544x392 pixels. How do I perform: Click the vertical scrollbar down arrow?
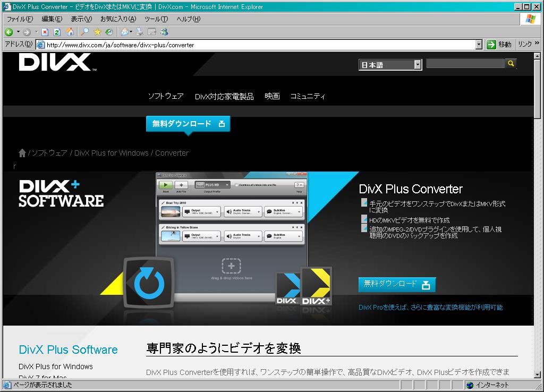[x=537, y=374]
